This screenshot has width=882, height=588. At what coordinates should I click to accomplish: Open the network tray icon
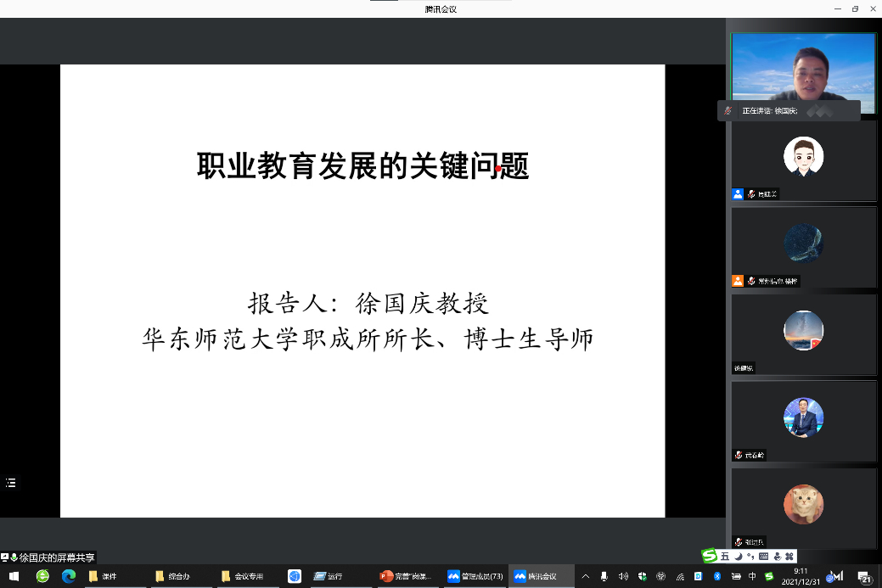[680, 576]
